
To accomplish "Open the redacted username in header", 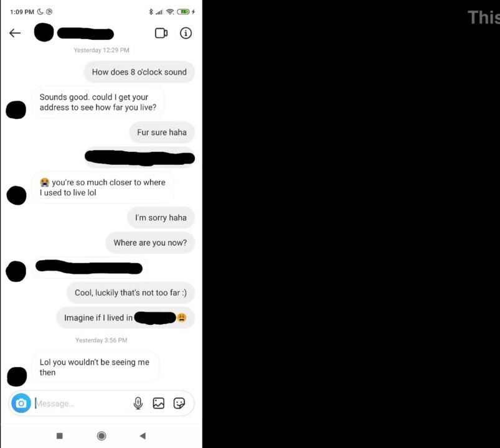I will 85,34.
